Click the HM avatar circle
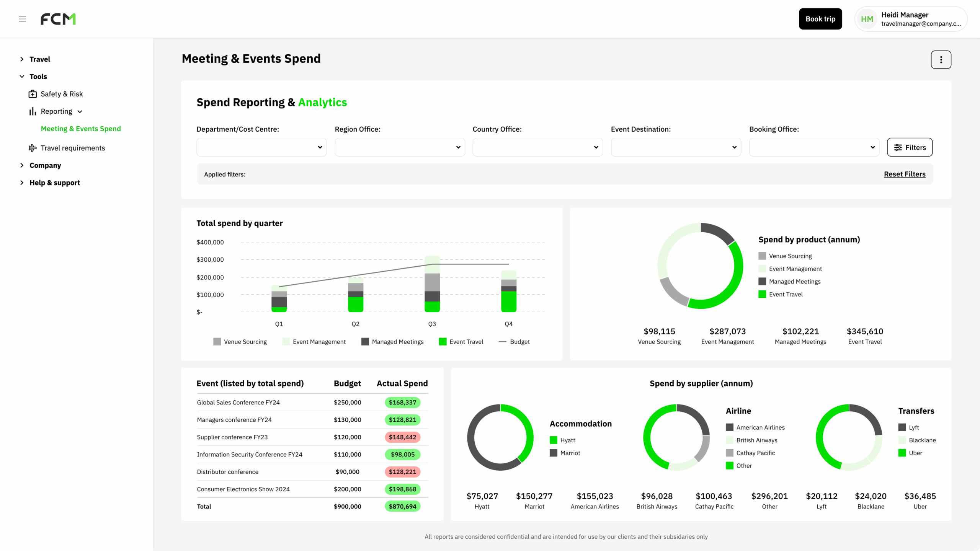Image resolution: width=980 pixels, height=551 pixels. 867,19
